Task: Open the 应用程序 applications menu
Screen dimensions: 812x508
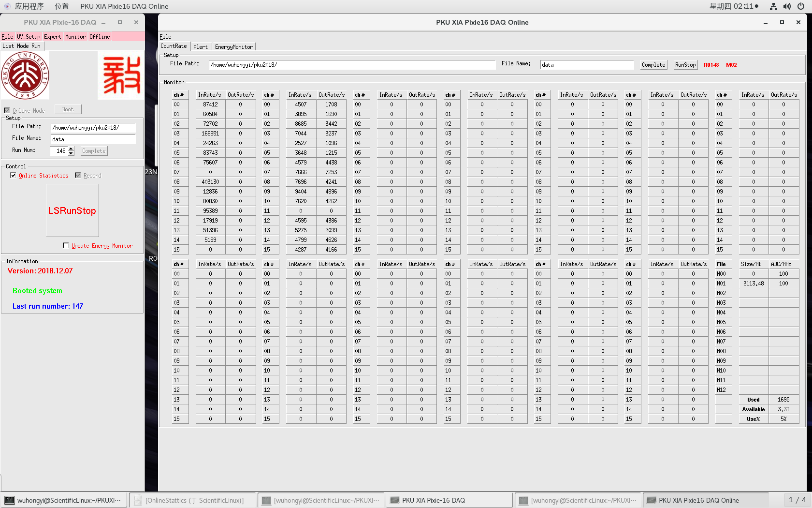Action: [x=29, y=6]
